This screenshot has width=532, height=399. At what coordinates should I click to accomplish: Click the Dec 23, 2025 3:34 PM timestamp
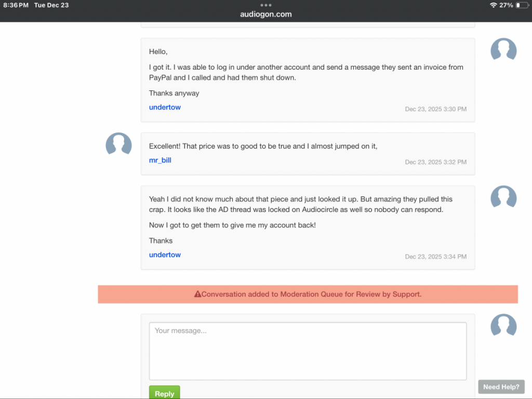coord(435,257)
